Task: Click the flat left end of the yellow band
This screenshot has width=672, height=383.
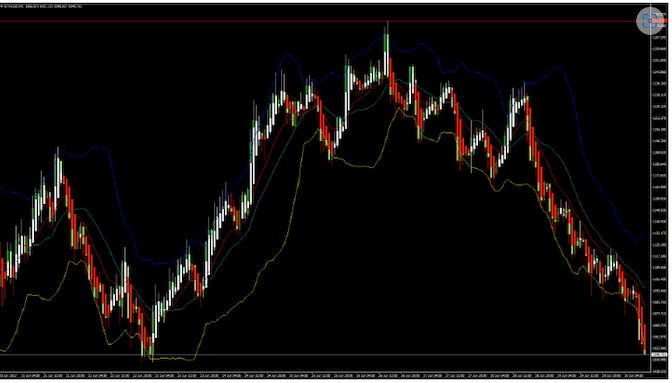Action: point(171,359)
